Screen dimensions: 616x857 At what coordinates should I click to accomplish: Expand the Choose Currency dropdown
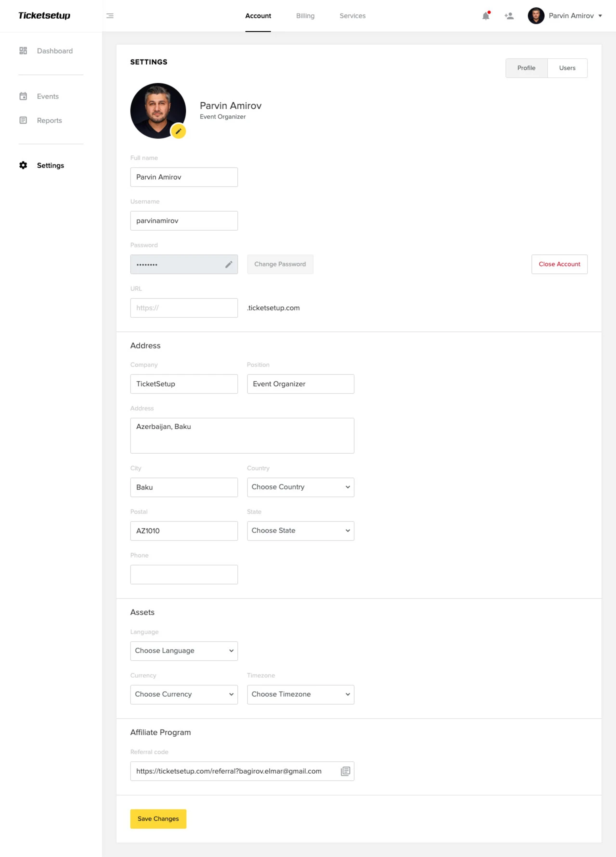click(184, 694)
